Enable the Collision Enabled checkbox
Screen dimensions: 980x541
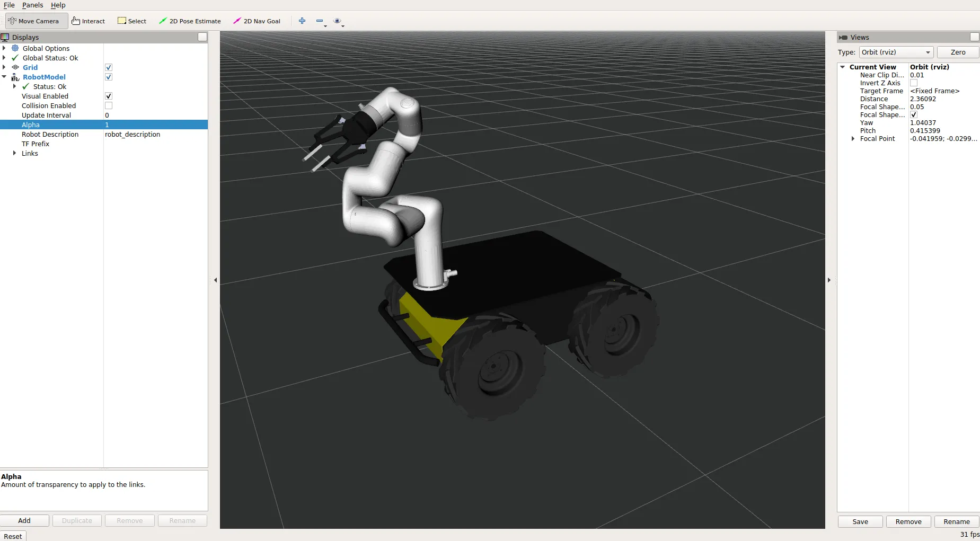click(109, 106)
